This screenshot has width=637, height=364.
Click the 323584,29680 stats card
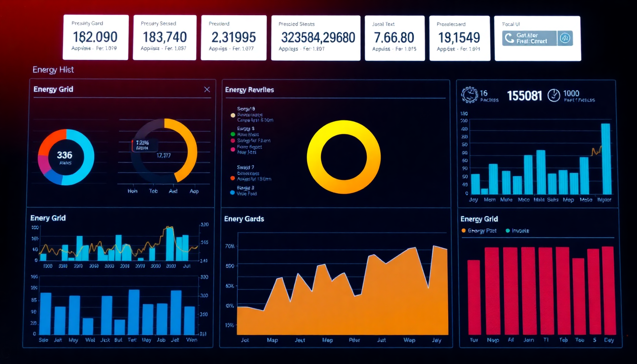point(315,37)
